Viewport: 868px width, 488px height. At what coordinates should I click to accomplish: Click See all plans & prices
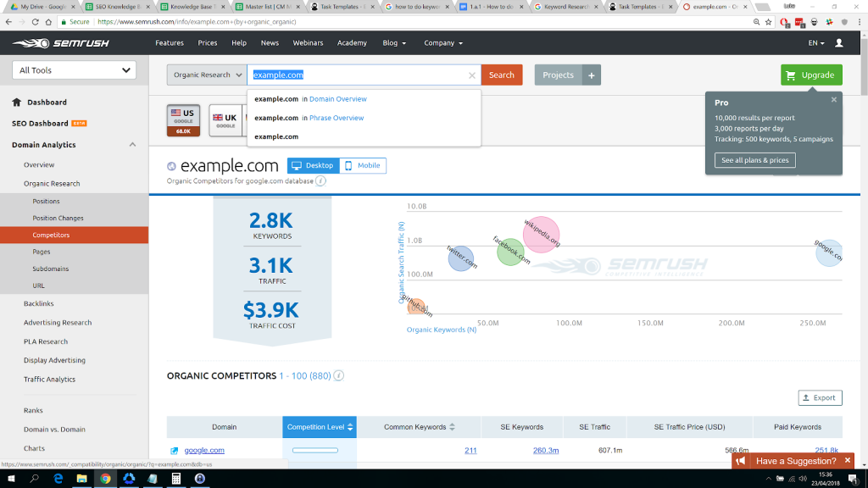click(x=754, y=160)
